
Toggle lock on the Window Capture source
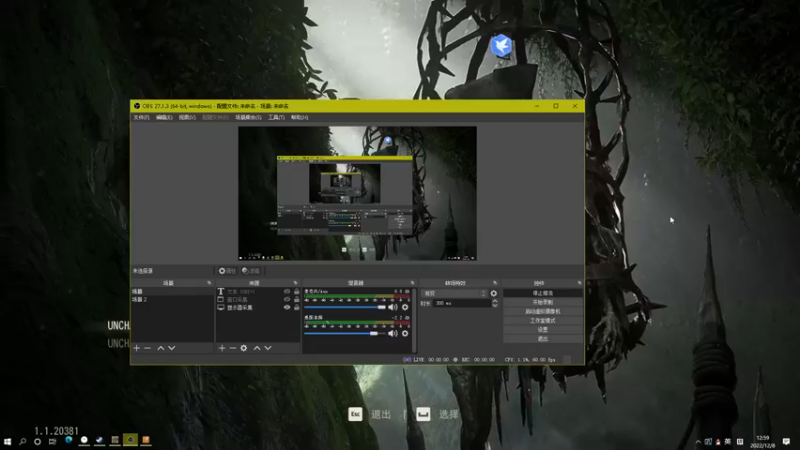(296, 299)
